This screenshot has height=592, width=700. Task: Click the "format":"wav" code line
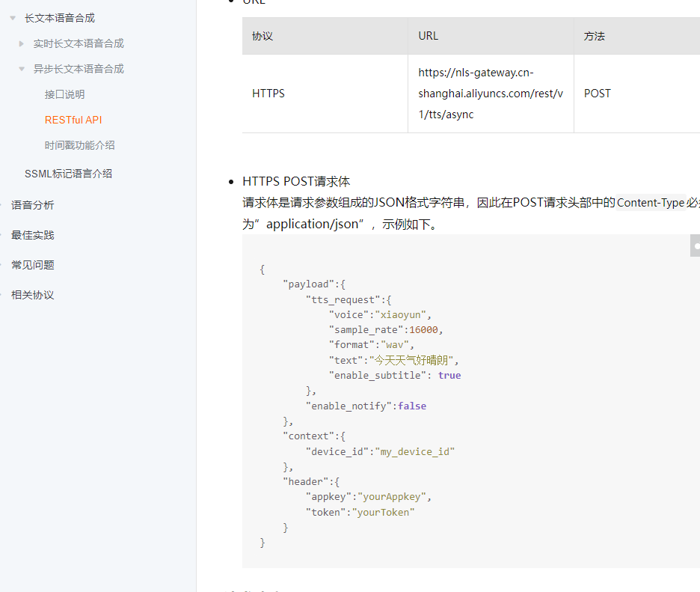372,345
